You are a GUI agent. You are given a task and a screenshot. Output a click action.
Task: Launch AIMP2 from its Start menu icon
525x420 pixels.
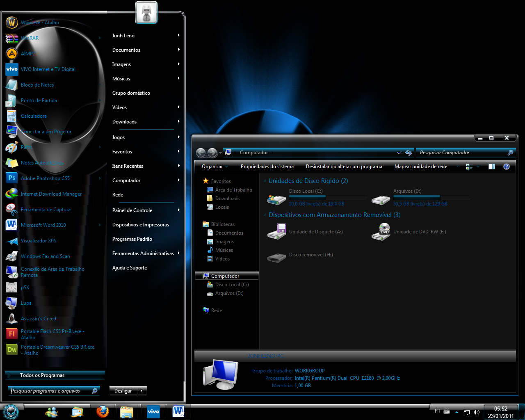pyautogui.click(x=11, y=54)
